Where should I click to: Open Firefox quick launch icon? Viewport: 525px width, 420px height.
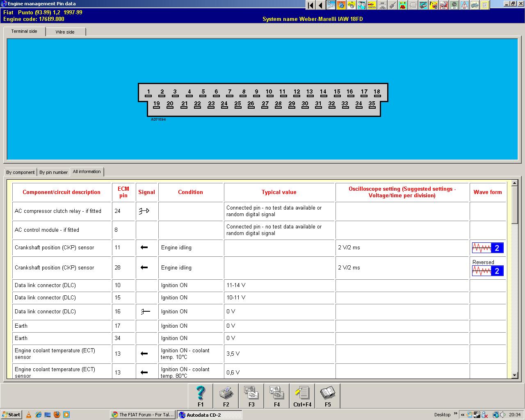point(57,415)
